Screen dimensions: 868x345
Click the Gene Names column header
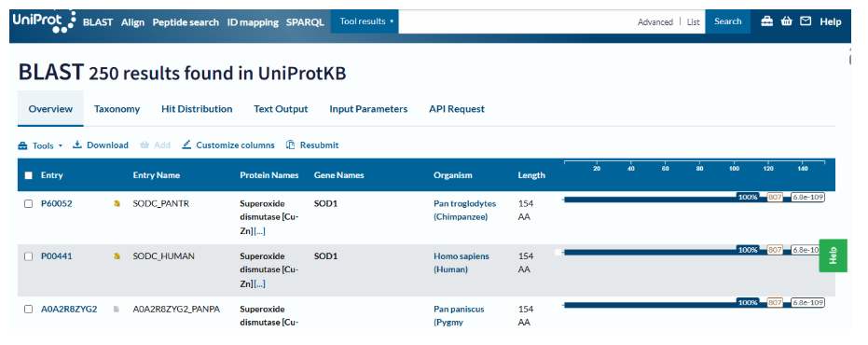point(338,175)
